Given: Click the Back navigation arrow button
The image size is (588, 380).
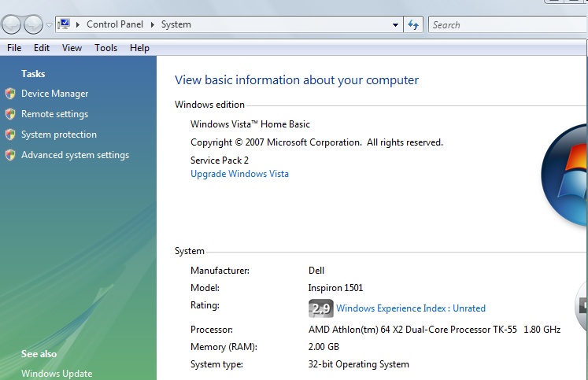Looking at the screenshot, I should point(11,24).
